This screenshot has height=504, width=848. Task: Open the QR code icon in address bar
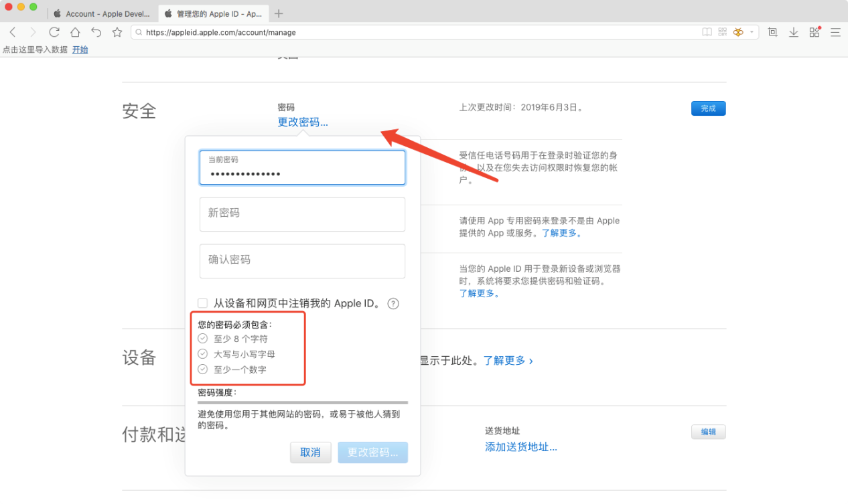click(723, 32)
